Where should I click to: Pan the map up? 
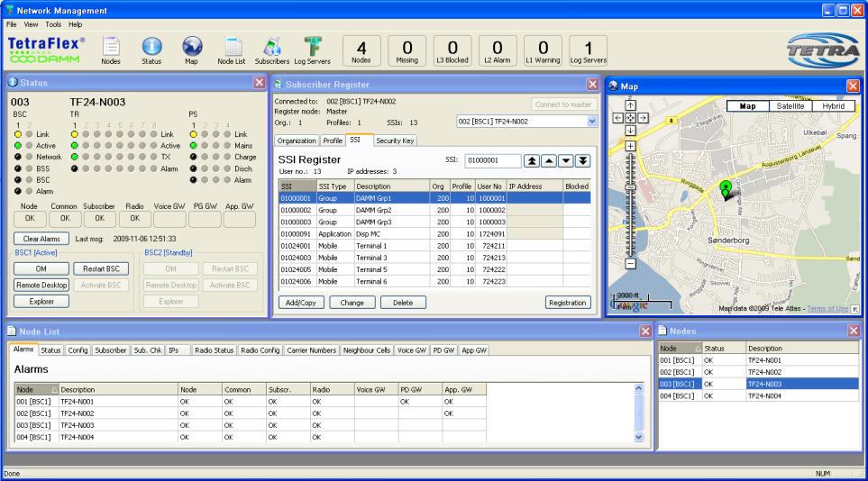coord(631,105)
